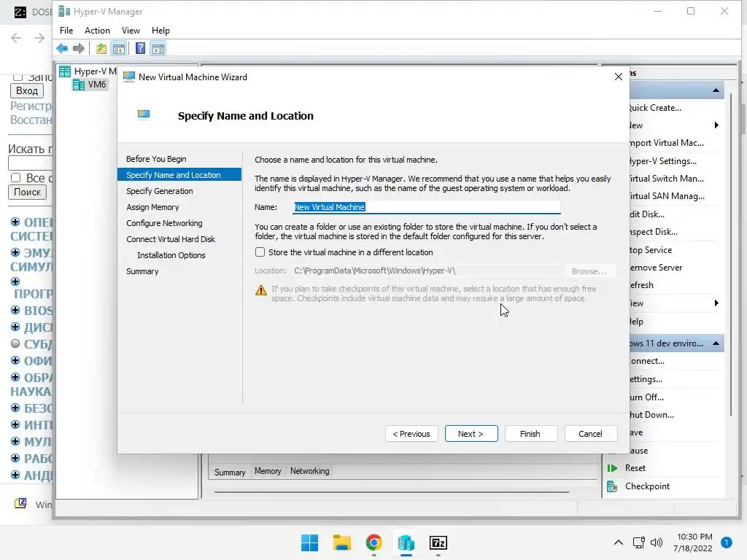Collapse the Windows 11 dev environment actions section
The image size is (747, 560).
pos(716,343)
